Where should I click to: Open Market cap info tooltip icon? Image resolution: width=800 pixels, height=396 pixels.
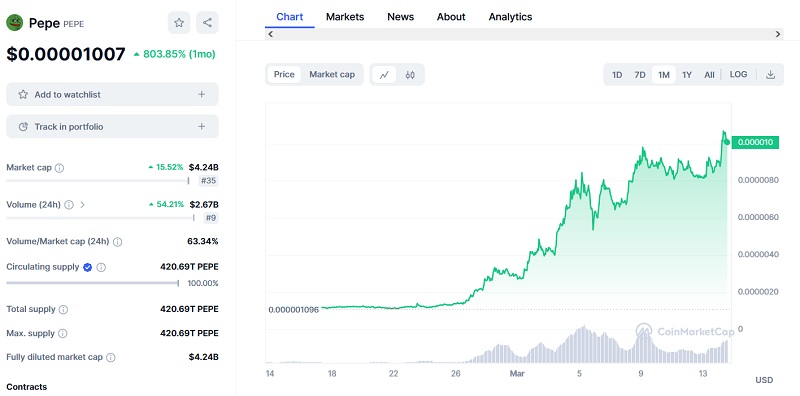(x=59, y=168)
